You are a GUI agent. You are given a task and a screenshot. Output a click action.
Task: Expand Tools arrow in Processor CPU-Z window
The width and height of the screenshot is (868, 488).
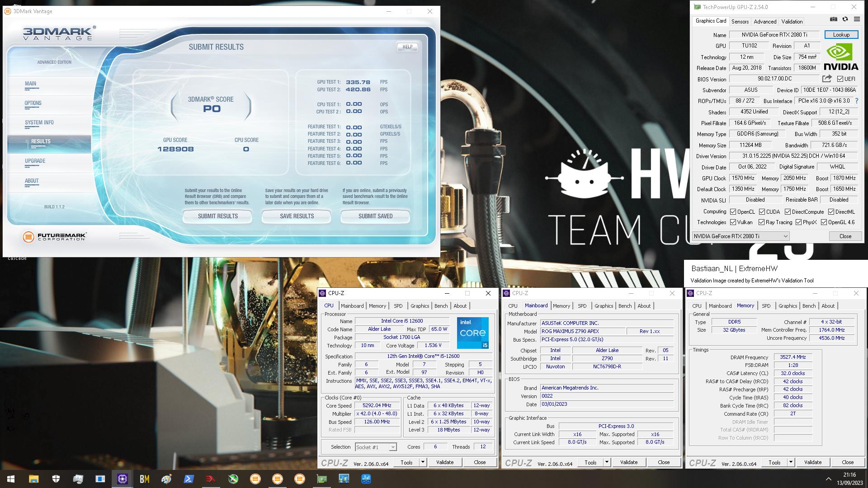click(423, 462)
